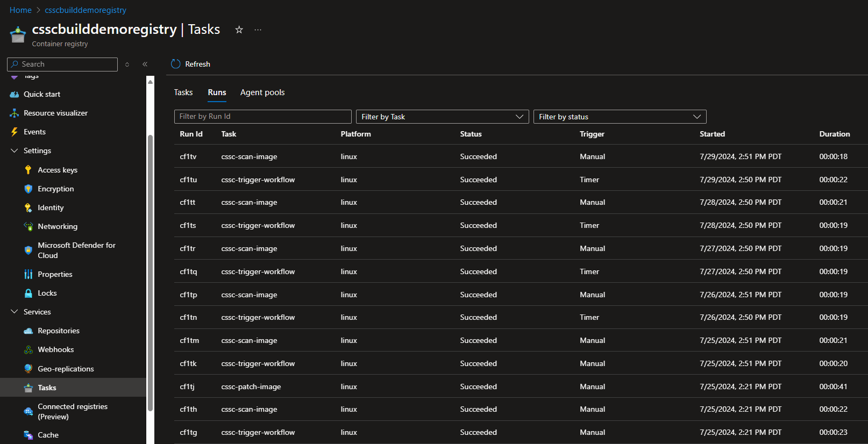
Task: Switch to the Tasks tab
Action: pyautogui.click(x=183, y=92)
